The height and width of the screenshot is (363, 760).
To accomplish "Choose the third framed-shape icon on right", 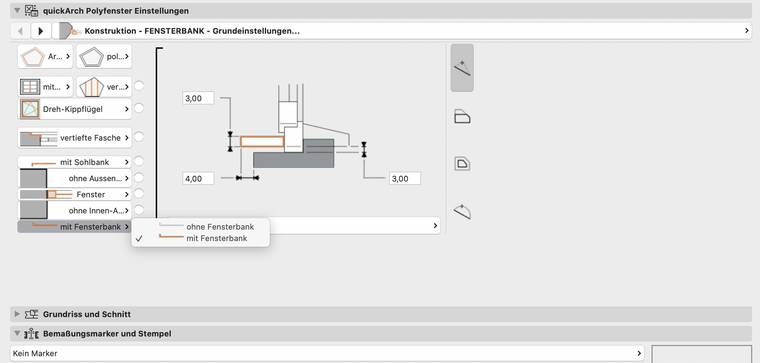I will (x=462, y=163).
